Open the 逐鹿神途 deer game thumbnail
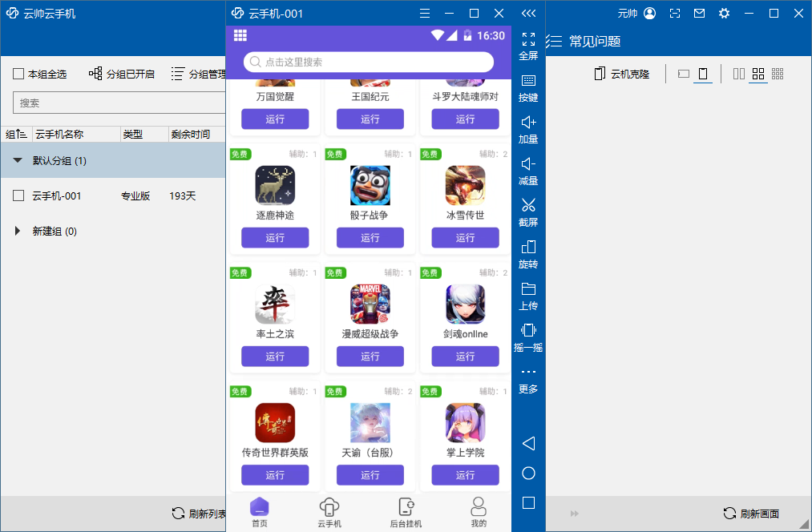This screenshot has height=532, width=812. click(275, 185)
